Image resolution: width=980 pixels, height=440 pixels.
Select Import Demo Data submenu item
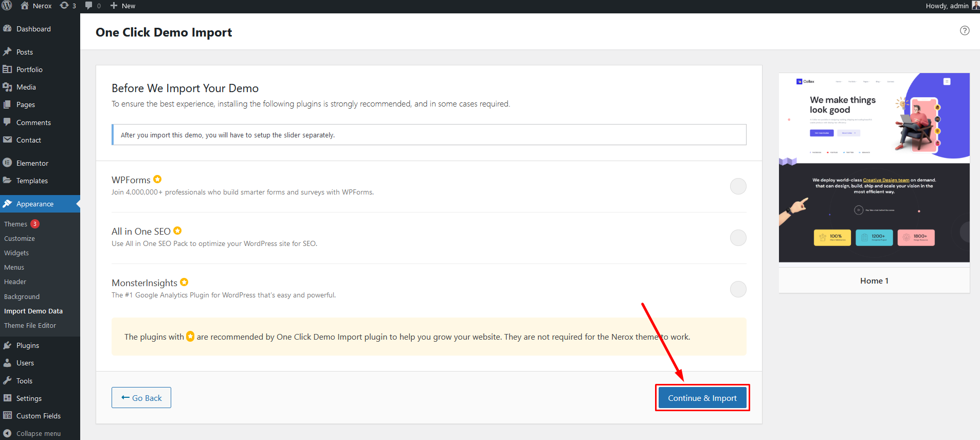pos(33,311)
